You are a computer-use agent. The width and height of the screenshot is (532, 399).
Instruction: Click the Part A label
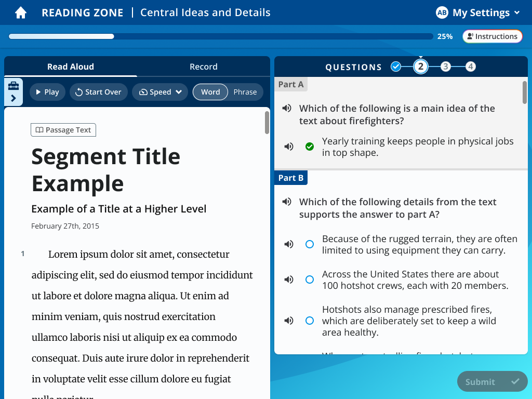coord(291,84)
